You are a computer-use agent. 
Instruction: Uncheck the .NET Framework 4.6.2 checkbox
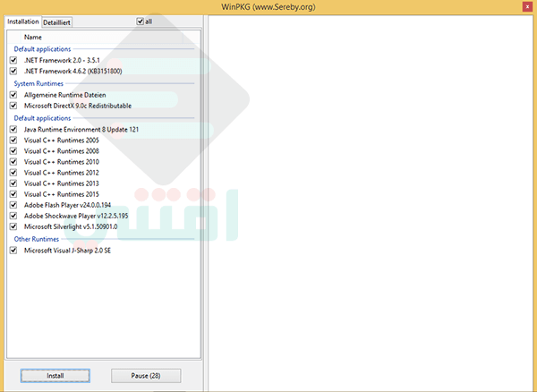(x=13, y=72)
